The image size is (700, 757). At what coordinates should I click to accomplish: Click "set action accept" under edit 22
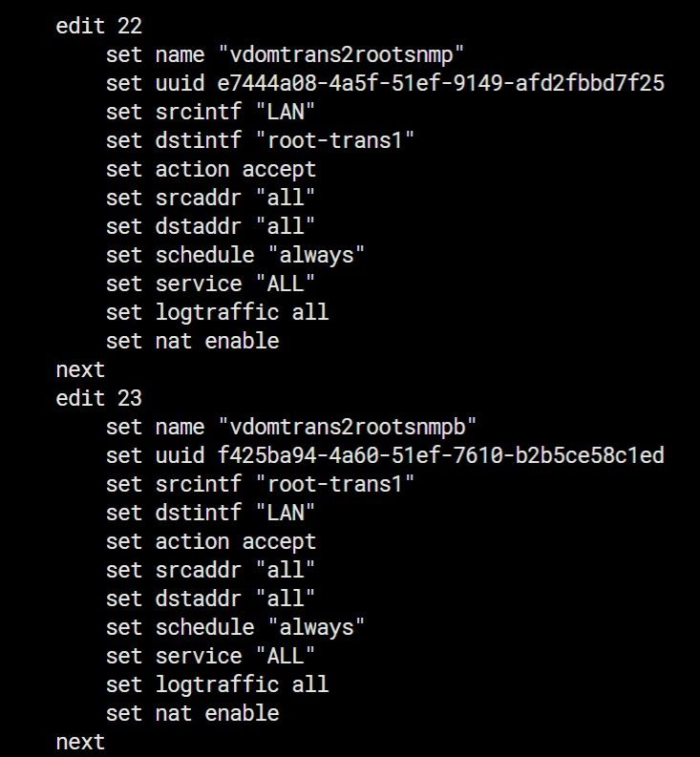(x=211, y=169)
